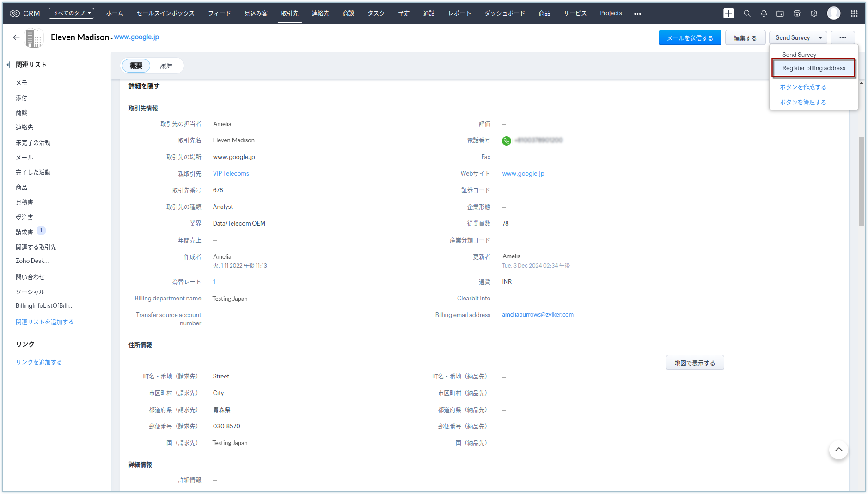The height and width of the screenshot is (494, 868).
Task: Open the marketplace store icon
Action: [x=797, y=13]
